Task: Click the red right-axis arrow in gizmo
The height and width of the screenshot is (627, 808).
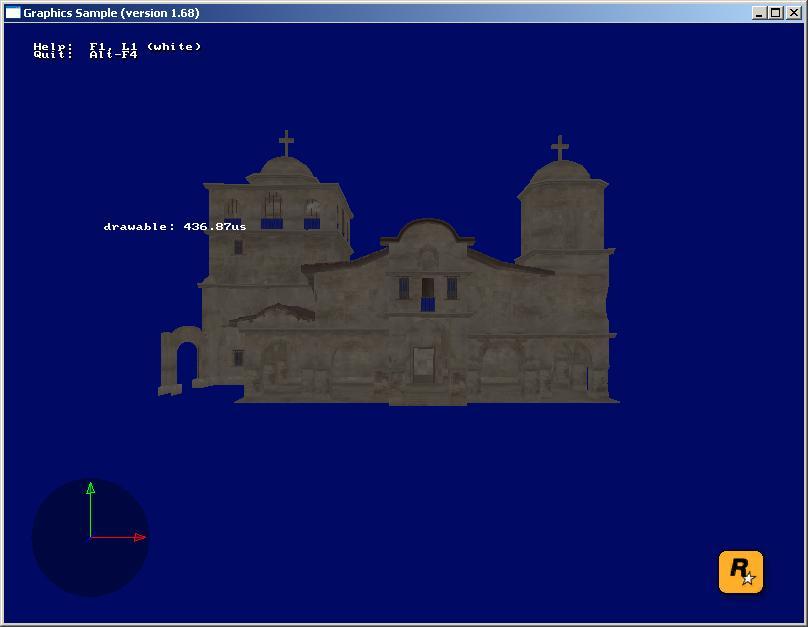Action: click(118, 537)
